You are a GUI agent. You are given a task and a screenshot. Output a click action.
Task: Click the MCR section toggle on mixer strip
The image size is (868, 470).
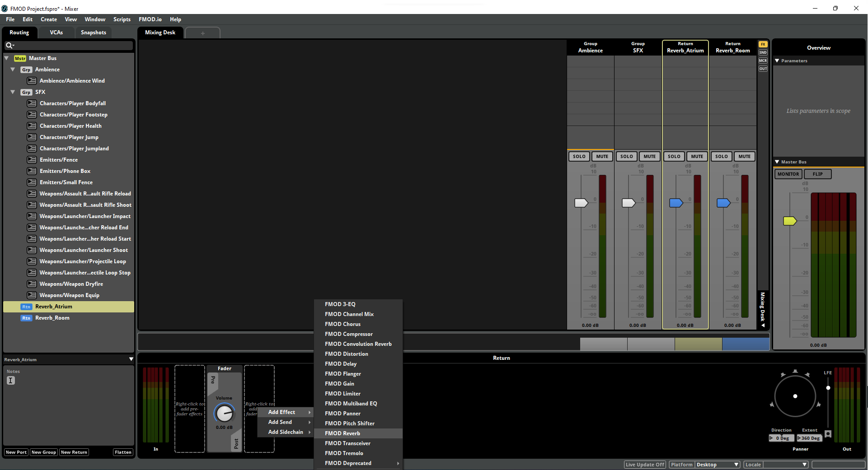click(x=763, y=60)
